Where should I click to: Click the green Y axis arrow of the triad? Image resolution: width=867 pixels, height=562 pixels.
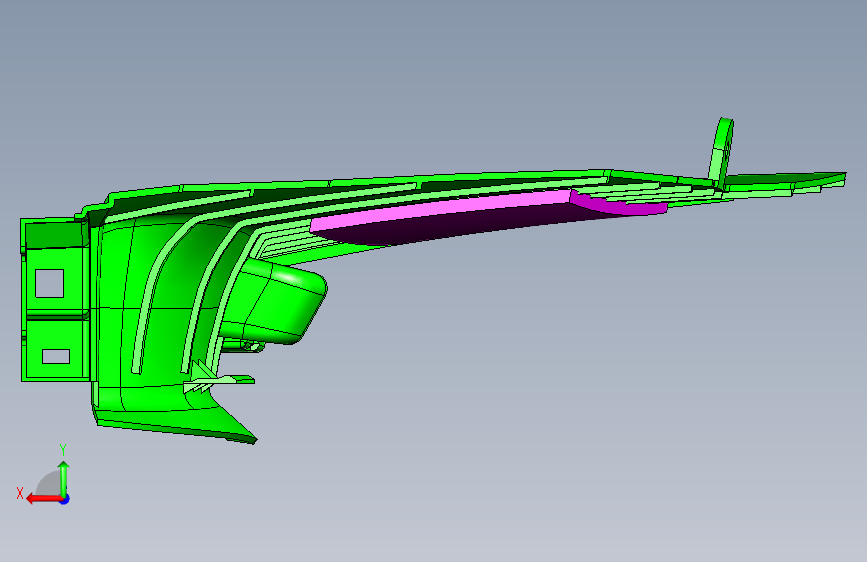point(64,478)
